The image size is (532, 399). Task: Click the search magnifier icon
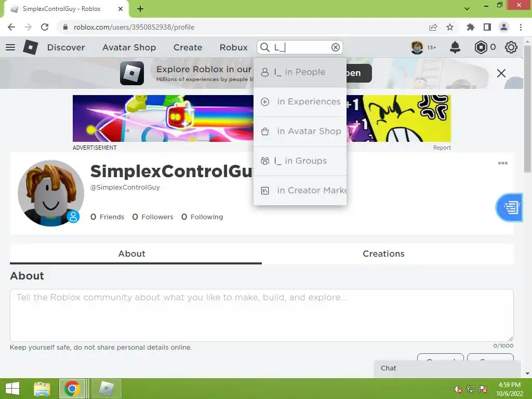pos(265,47)
